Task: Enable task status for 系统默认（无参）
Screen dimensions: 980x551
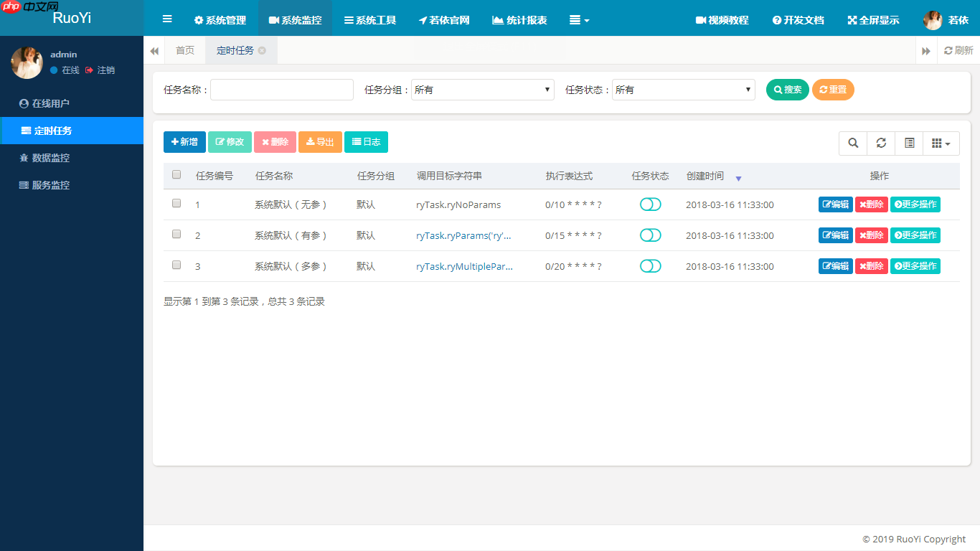Action: [x=650, y=204]
